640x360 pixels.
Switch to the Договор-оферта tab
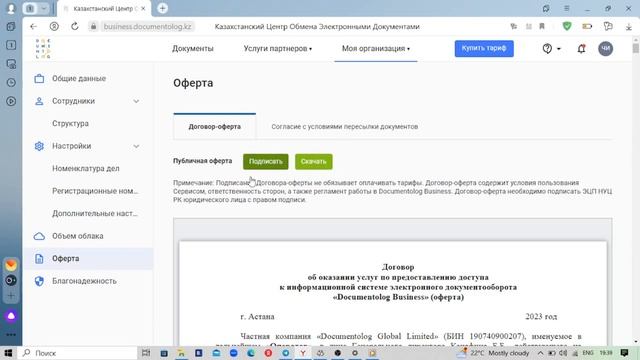coord(215,127)
